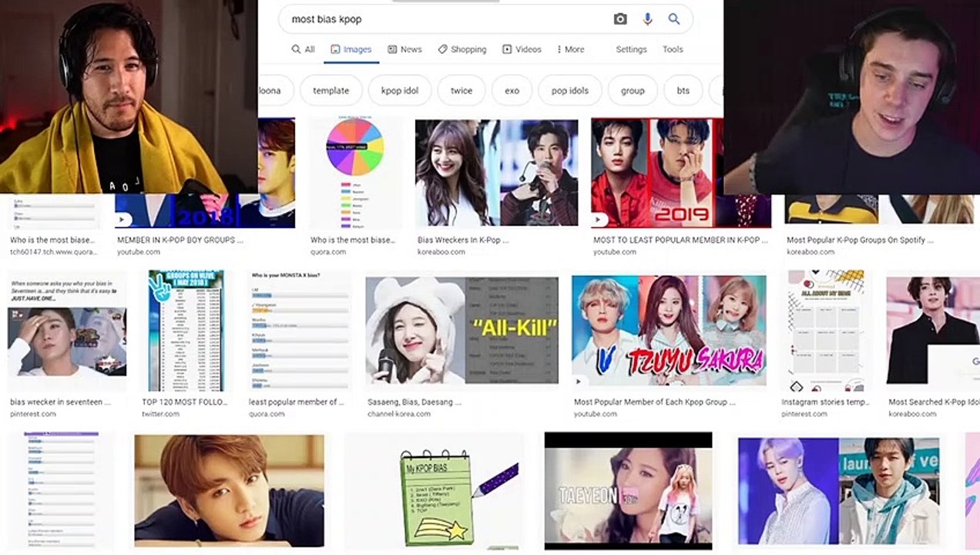Select the 'template' filter chip
Viewport: 980px width, 555px height.
pyautogui.click(x=331, y=90)
